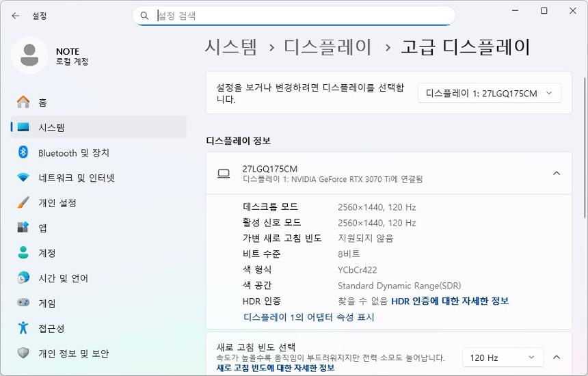
Task: Click the Home (홈) house icon
Action: point(23,102)
